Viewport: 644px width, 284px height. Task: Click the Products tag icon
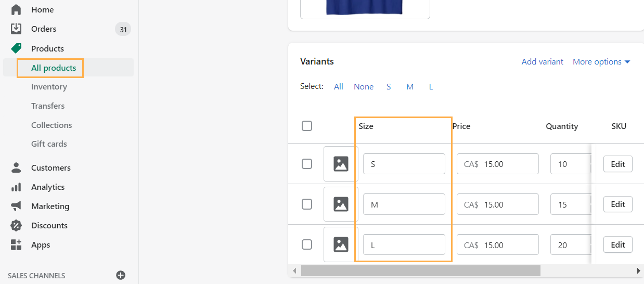pyautogui.click(x=16, y=48)
